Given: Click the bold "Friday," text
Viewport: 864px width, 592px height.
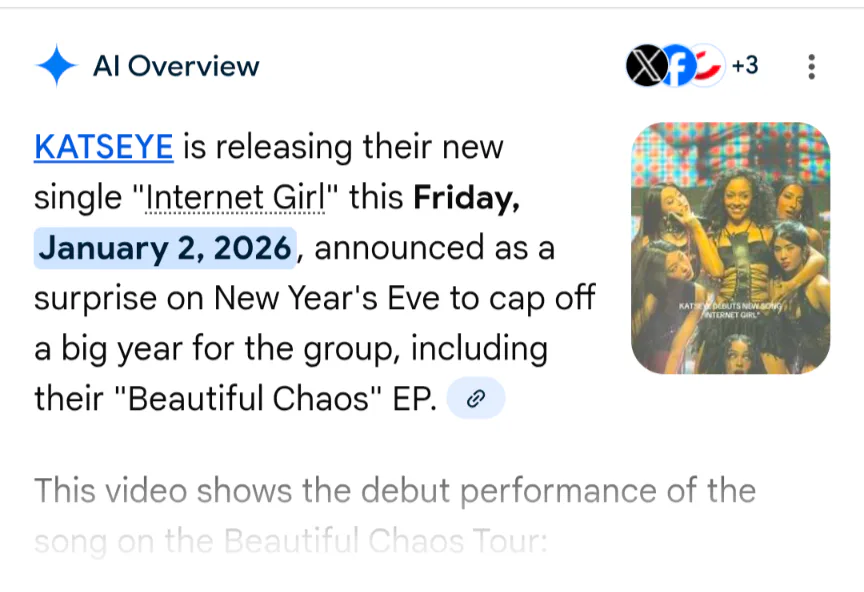Looking at the screenshot, I should [x=466, y=197].
